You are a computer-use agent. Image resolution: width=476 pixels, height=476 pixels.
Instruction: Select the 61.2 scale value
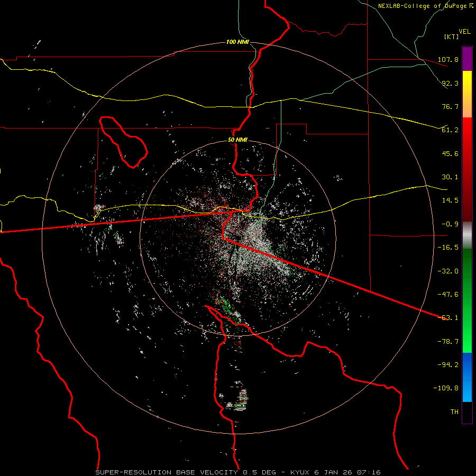click(450, 130)
